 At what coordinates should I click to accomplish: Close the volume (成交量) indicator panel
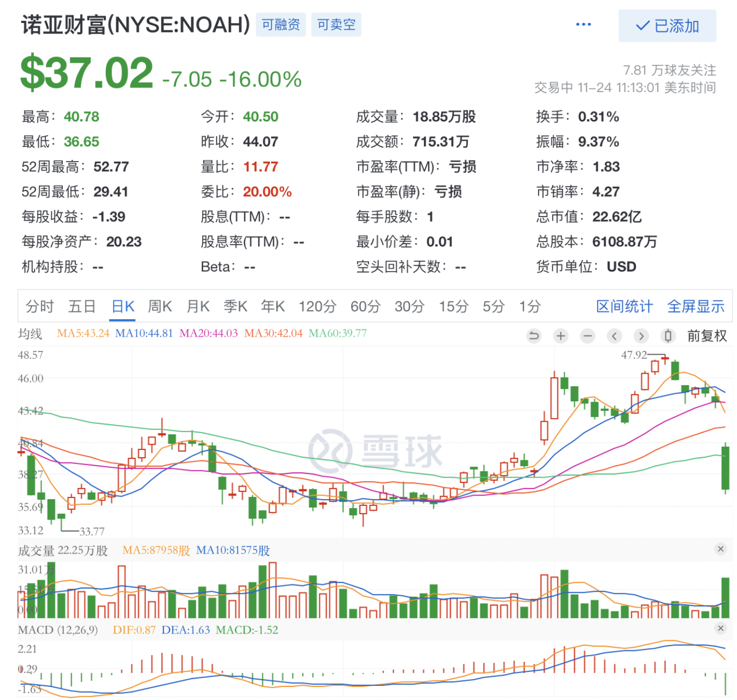coord(721,549)
